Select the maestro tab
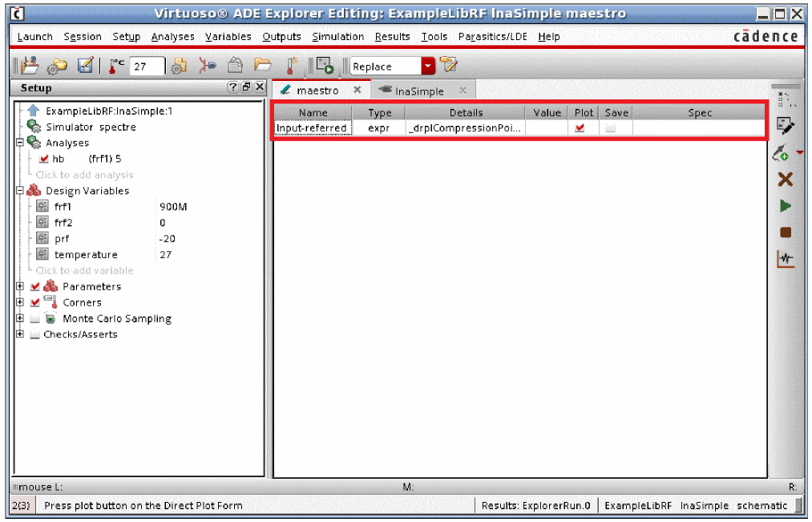 click(317, 91)
